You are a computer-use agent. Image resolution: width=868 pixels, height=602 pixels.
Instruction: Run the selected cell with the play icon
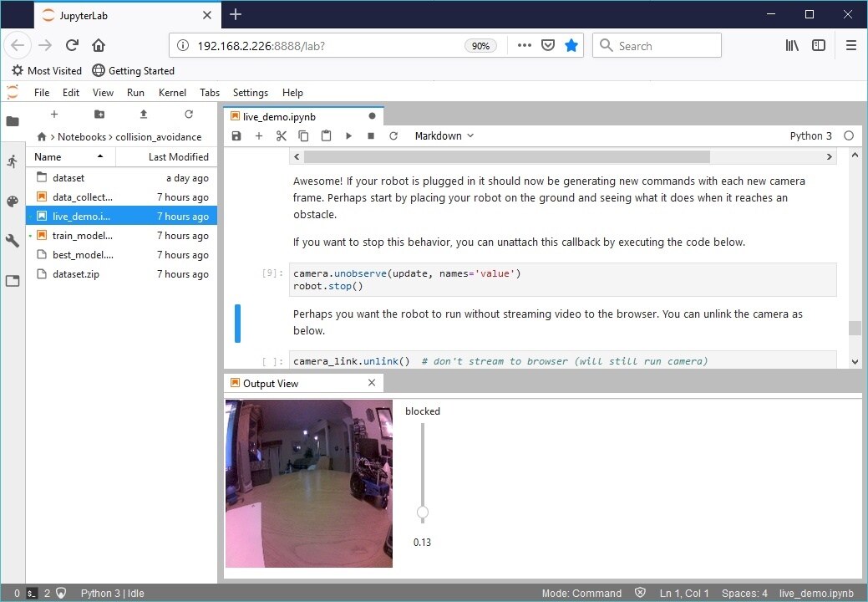coord(348,135)
